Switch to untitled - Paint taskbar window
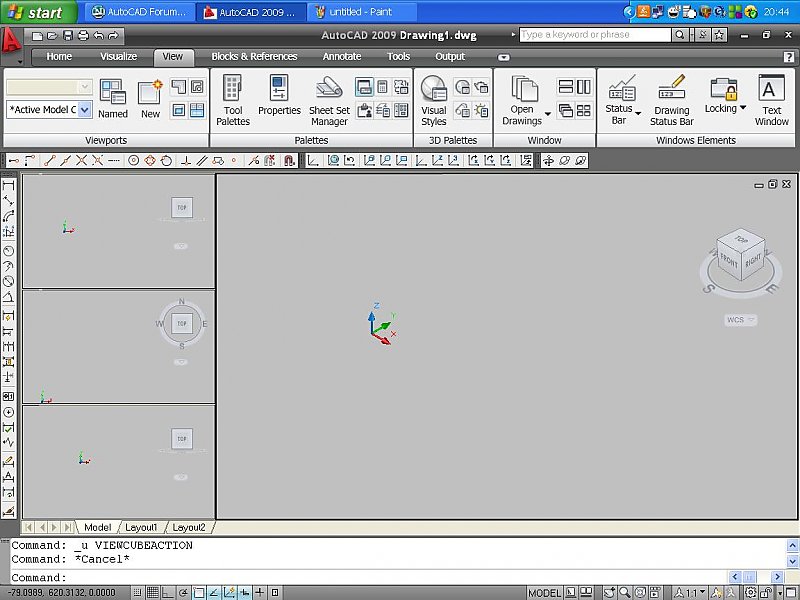Screen dimensions: 800x600 (x=361, y=12)
